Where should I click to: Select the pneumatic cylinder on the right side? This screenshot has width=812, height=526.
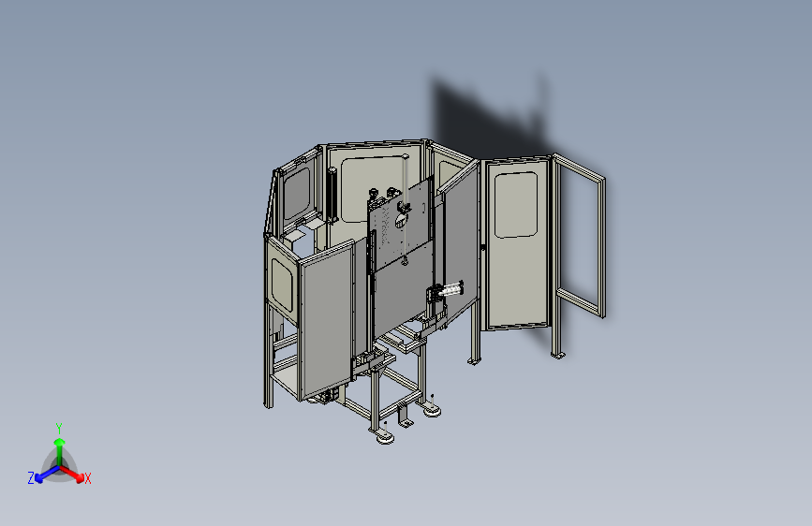coord(446,291)
